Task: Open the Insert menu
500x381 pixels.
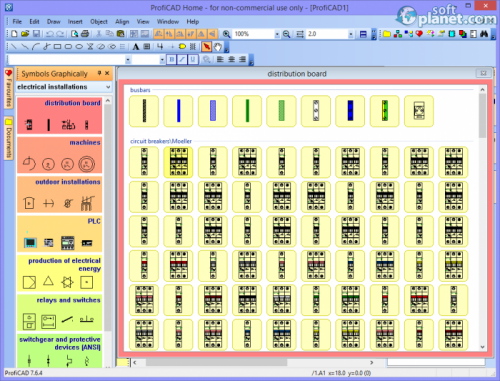Action: pos(75,22)
